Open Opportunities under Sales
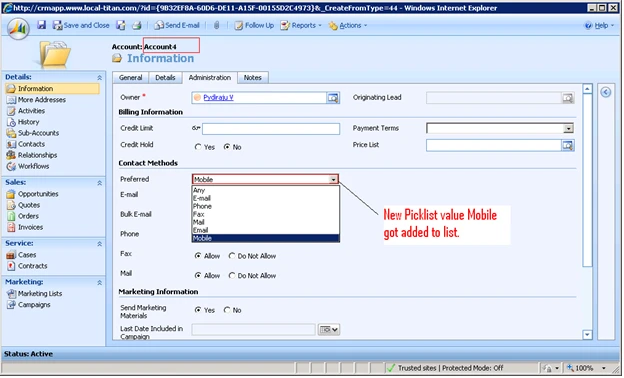624x378 pixels. 33,194
